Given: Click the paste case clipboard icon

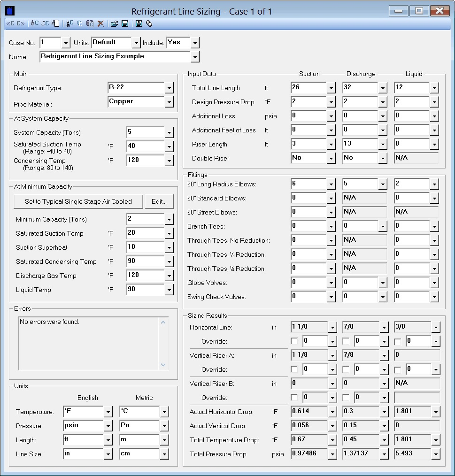Looking at the screenshot, I should coord(90,23).
